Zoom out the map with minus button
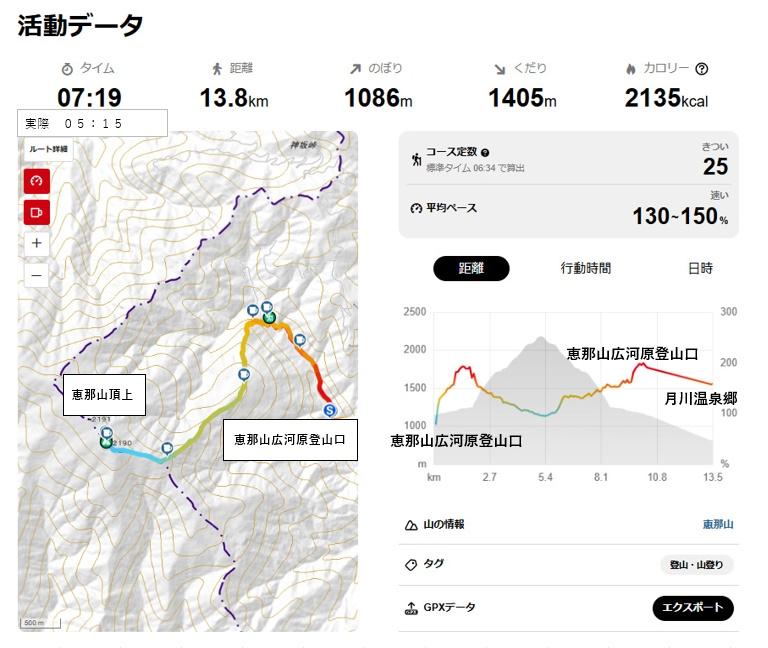This screenshot has width=768, height=648. (37, 275)
